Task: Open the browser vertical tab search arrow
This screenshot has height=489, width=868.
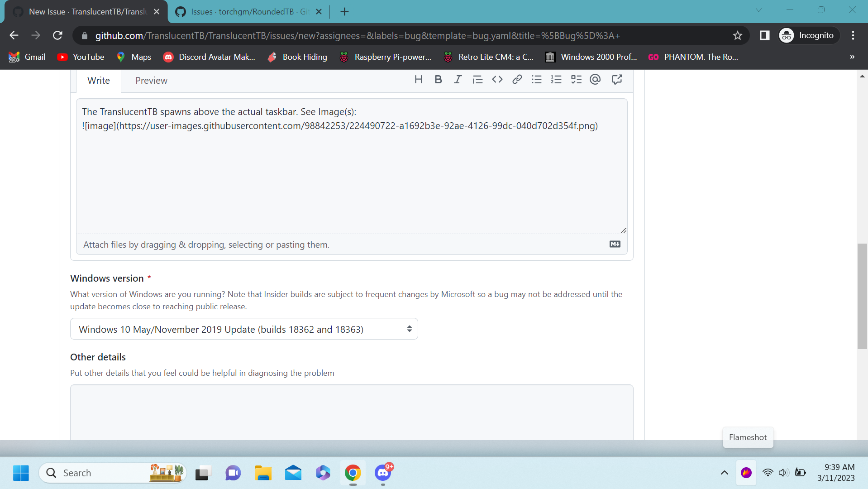Action: click(759, 10)
